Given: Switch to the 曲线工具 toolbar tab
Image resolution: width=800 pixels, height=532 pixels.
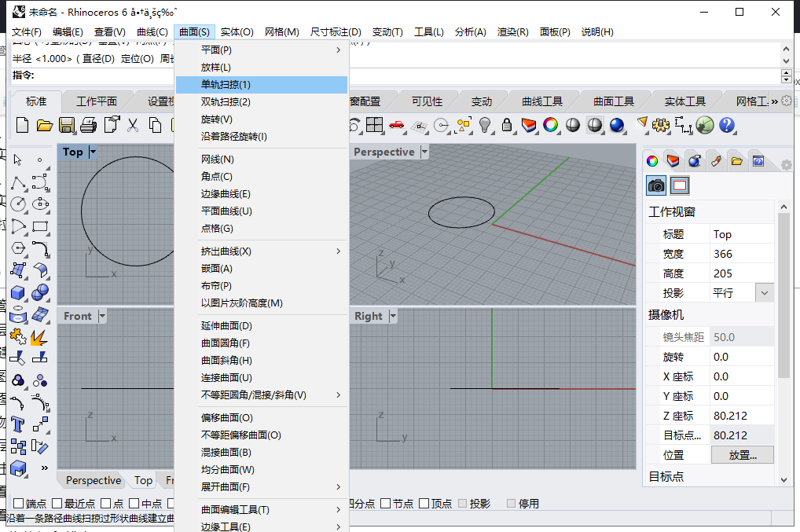Looking at the screenshot, I should pos(541,101).
